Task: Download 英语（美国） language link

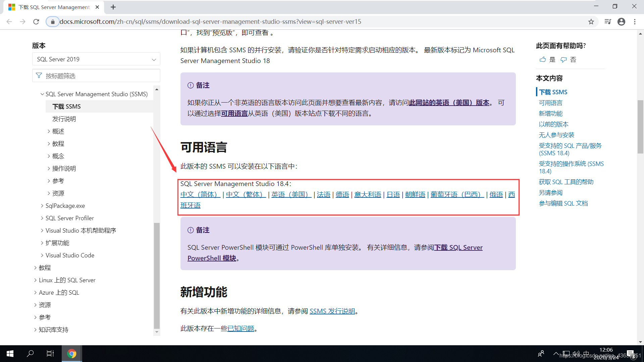Action: click(x=291, y=195)
